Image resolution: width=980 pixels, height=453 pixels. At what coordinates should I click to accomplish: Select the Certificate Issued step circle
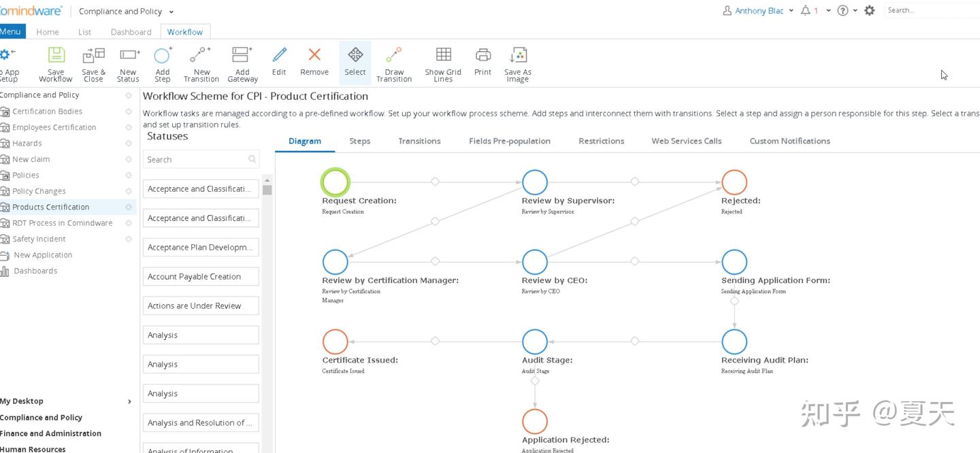pyautogui.click(x=335, y=341)
